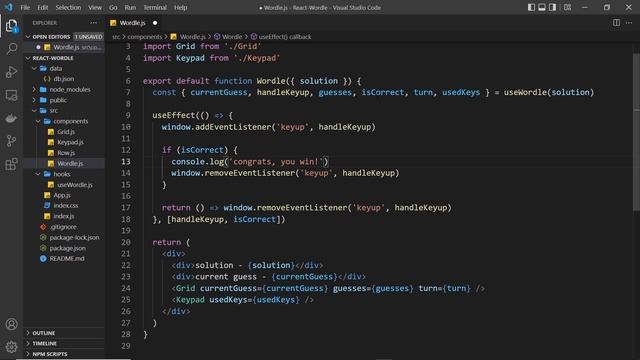Open the Manage gear settings icon
The width and height of the screenshot is (640, 360).
(x=11, y=347)
